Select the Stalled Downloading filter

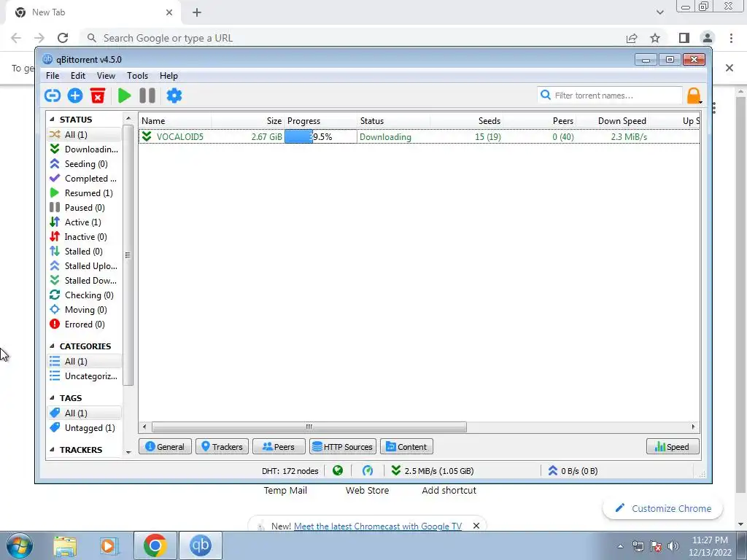pos(85,281)
